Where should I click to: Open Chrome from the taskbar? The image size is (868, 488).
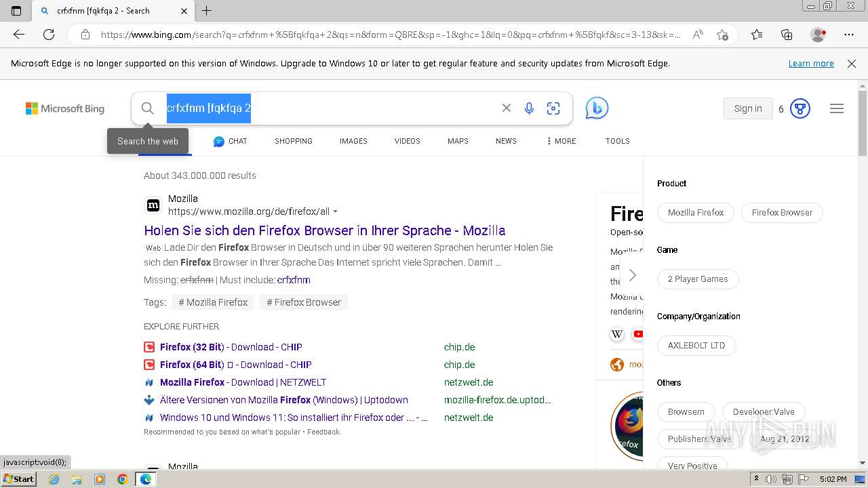pyautogui.click(x=123, y=479)
